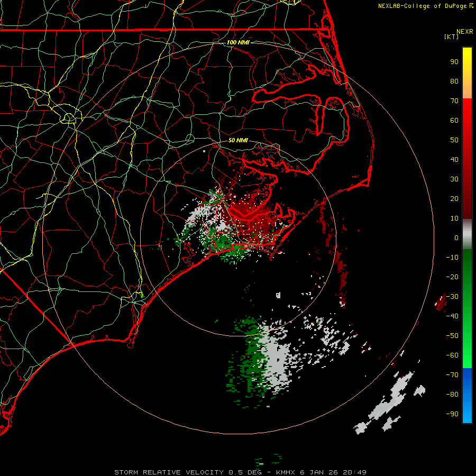Click the 60 value on velocity scale
The width and height of the screenshot is (476, 476).
point(454,120)
